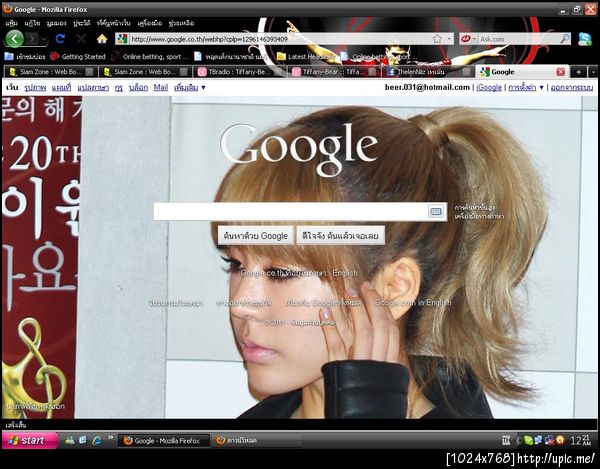This screenshot has width=600, height=469.
Task: Go back with the green Back arrow
Action: point(15,39)
